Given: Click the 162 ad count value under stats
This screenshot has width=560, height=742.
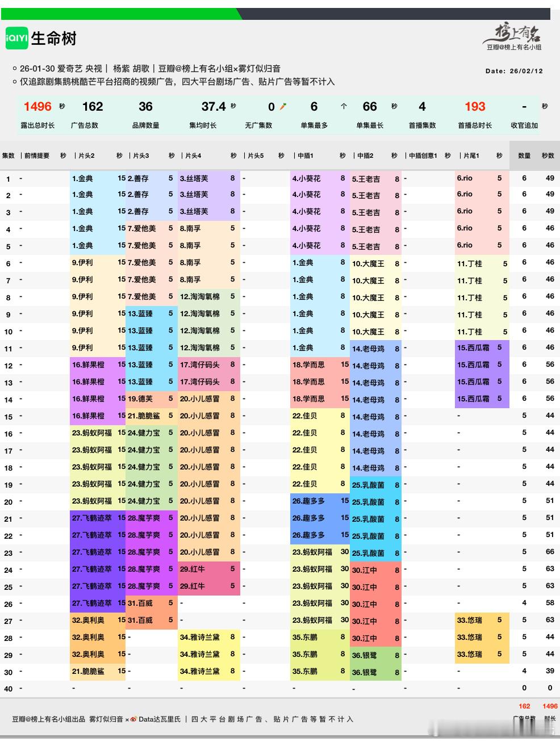Looking at the screenshot, I should tap(92, 107).
